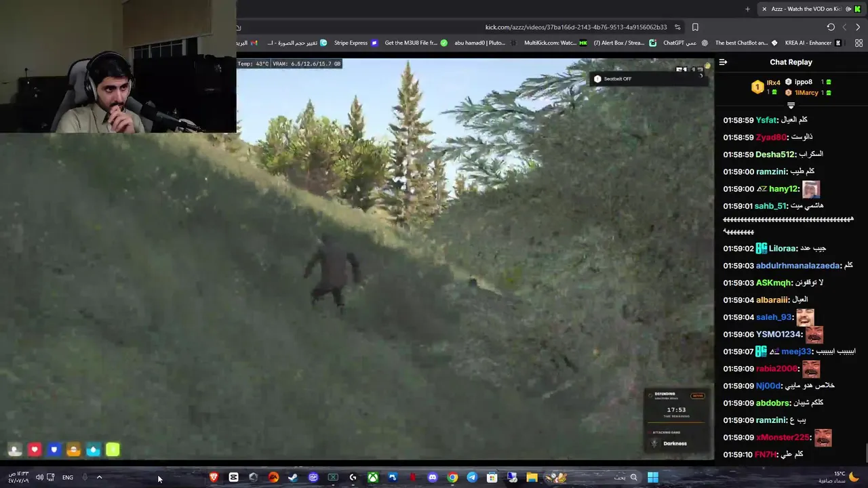Open chat user hany12's profile
The height and width of the screenshot is (488, 868).
point(784,189)
